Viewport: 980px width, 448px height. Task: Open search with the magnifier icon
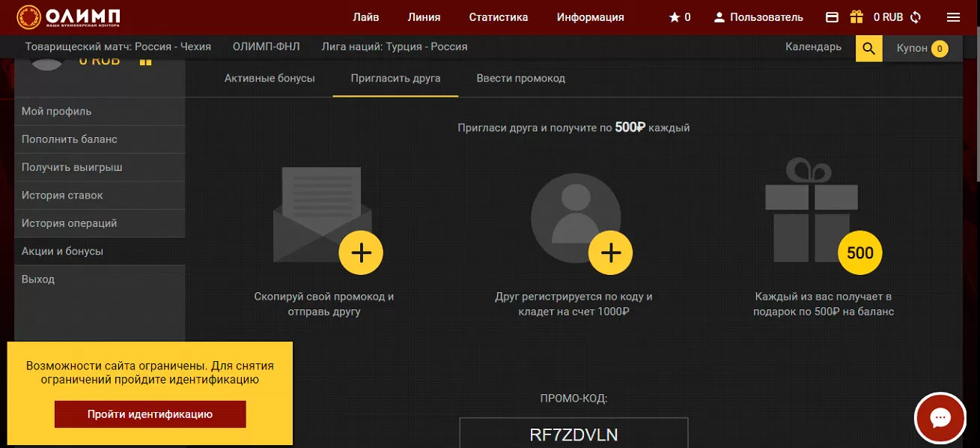868,46
